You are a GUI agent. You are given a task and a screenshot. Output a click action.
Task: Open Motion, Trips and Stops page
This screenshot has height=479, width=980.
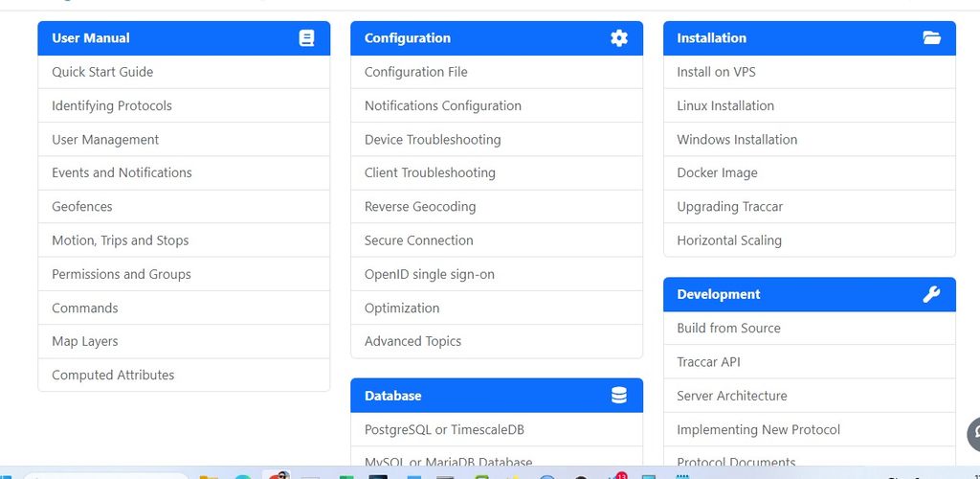click(184, 240)
